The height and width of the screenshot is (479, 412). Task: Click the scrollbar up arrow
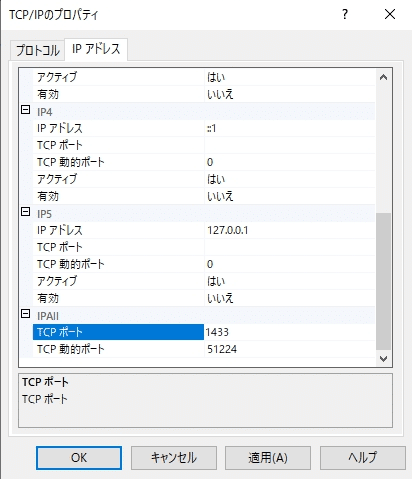coord(384,78)
